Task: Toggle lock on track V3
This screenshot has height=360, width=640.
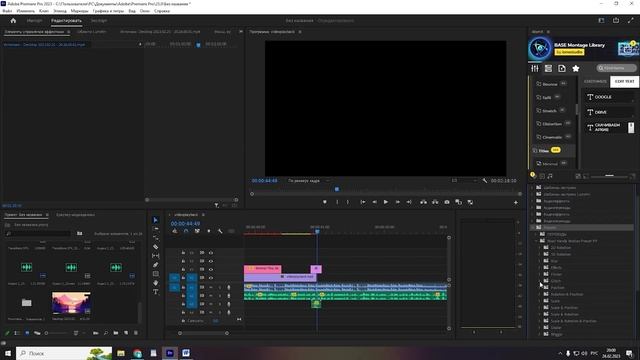Action: coord(183,261)
